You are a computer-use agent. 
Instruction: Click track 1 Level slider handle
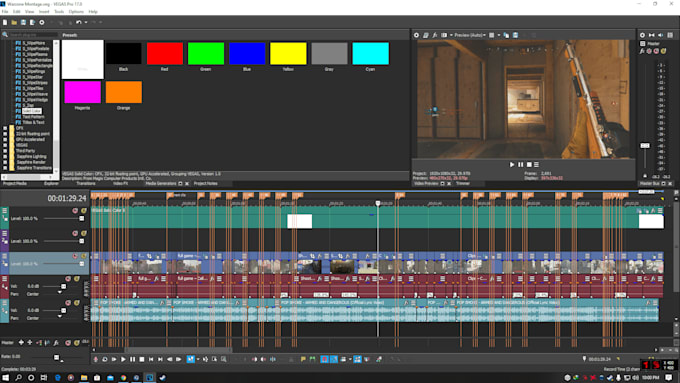pyautogui.click(x=82, y=219)
